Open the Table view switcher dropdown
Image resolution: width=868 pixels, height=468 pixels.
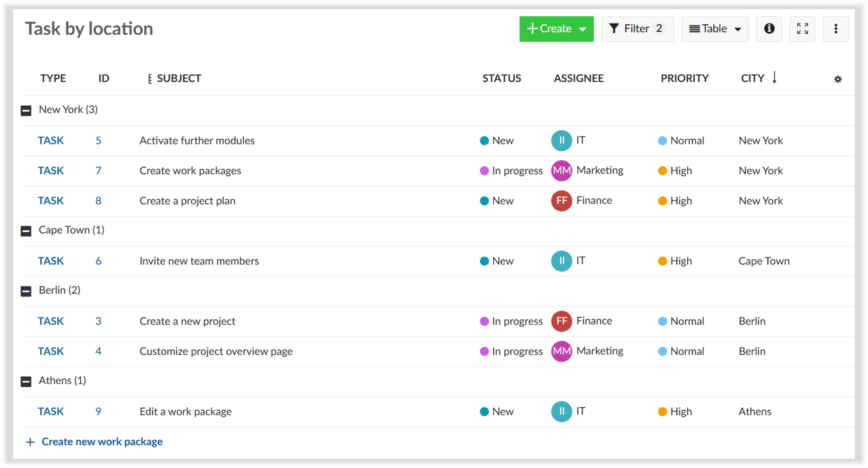pyautogui.click(x=715, y=28)
